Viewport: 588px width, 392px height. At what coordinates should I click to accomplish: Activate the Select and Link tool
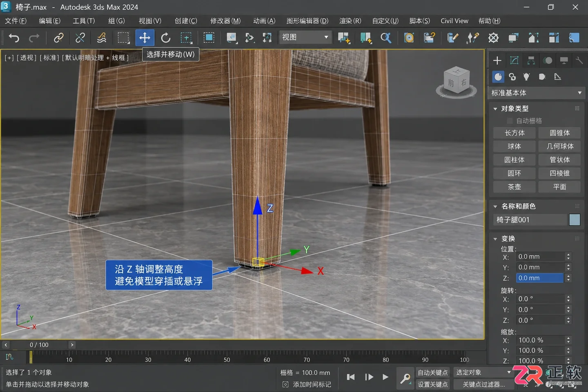(x=58, y=38)
